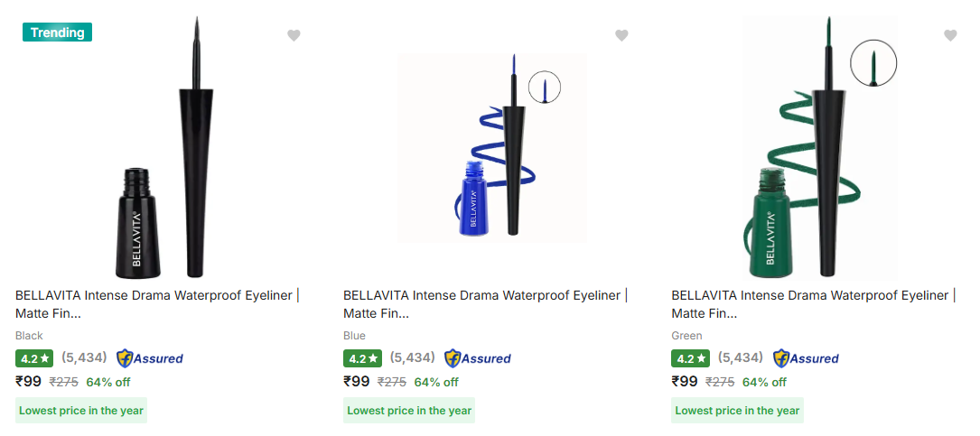Screen dimensions: 980x436
Task: Click the green eyeliner zoomed tip circle
Action: click(873, 63)
